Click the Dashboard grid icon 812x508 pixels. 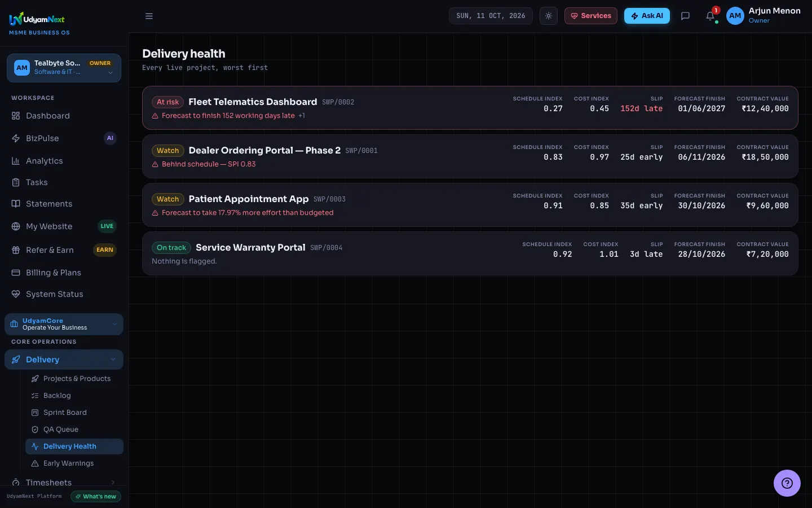[x=16, y=116]
